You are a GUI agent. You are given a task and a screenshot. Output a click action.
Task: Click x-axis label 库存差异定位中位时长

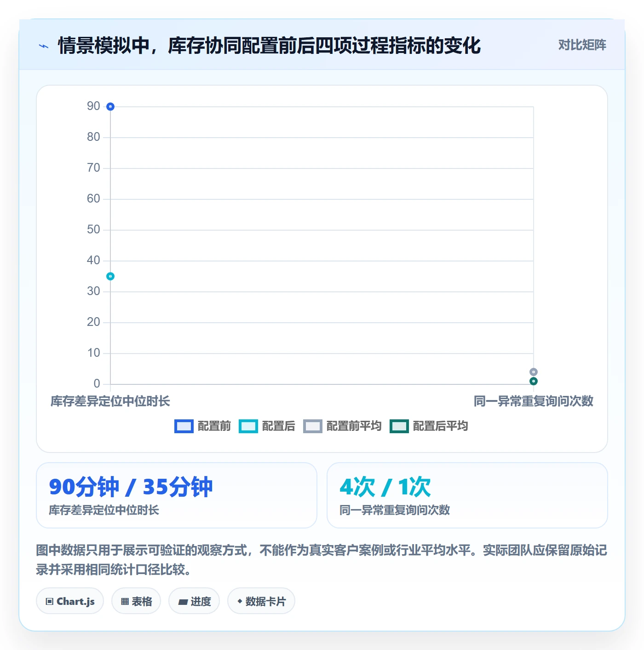point(110,401)
